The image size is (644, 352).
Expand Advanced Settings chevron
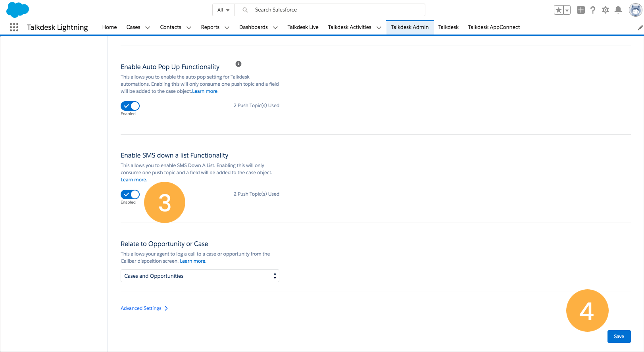[166, 308]
